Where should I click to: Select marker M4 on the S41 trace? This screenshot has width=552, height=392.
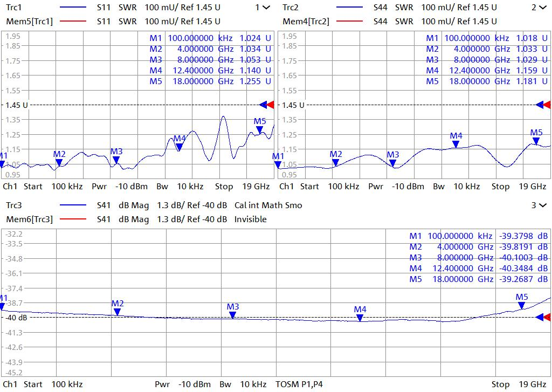(x=360, y=317)
